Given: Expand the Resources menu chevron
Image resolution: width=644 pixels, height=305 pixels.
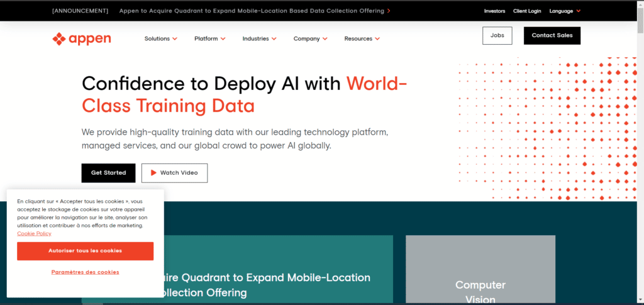Looking at the screenshot, I should tap(377, 39).
